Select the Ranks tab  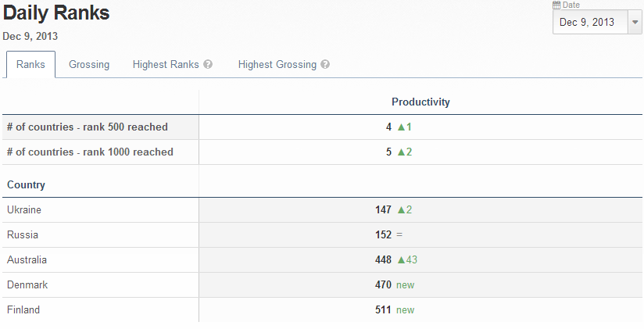click(x=30, y=65)
